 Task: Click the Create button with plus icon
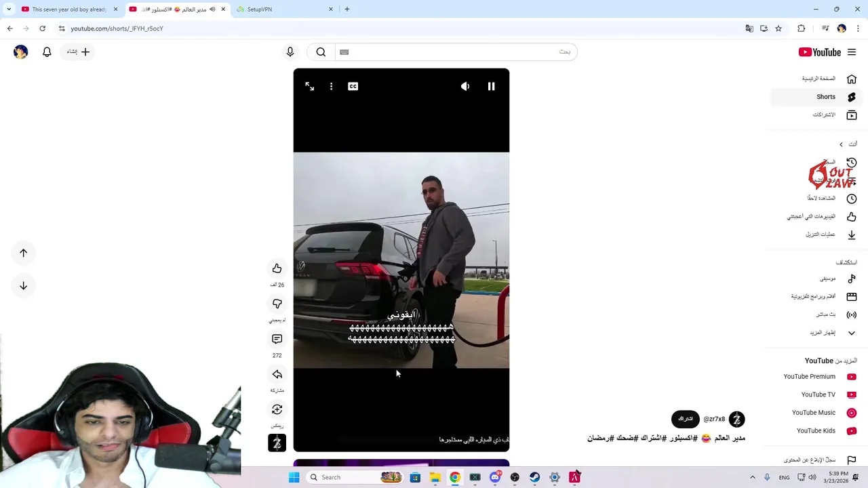[x=79, y=52]
